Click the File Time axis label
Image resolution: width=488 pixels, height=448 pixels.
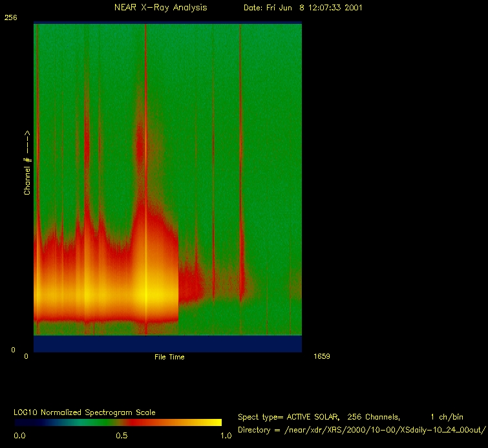pyautogui.click(x=169, y=357)
